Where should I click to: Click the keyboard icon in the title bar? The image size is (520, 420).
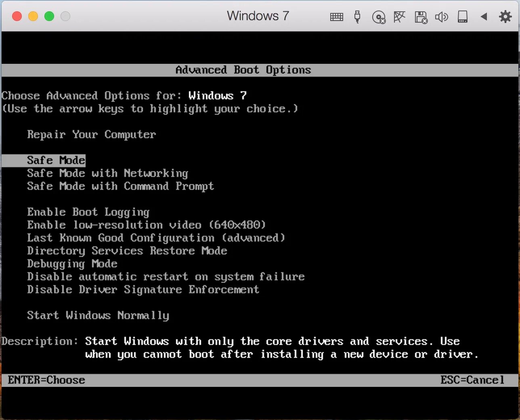(336, 17)
